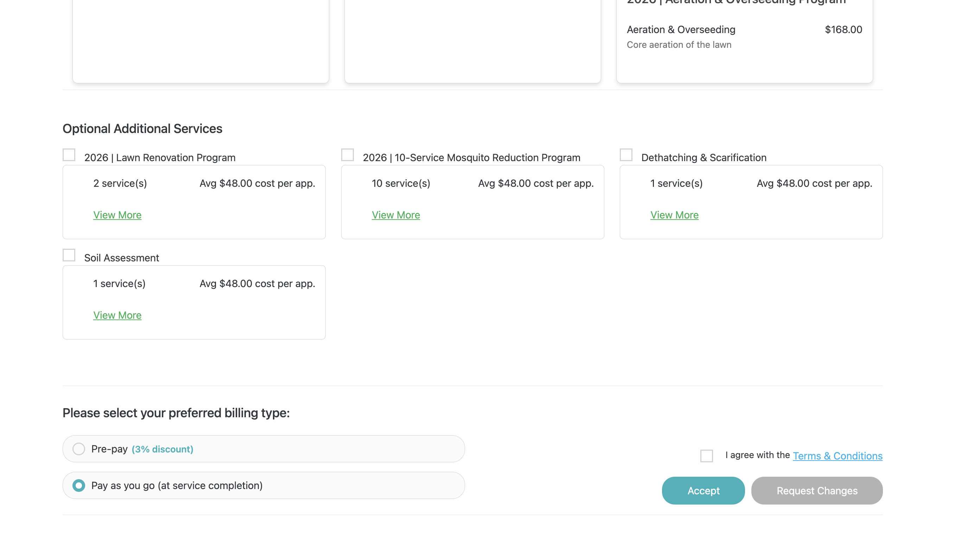Click the 2026 | Lawn Renovation Program label
Screen dimensions: 980x539
[x=160, y=158]
